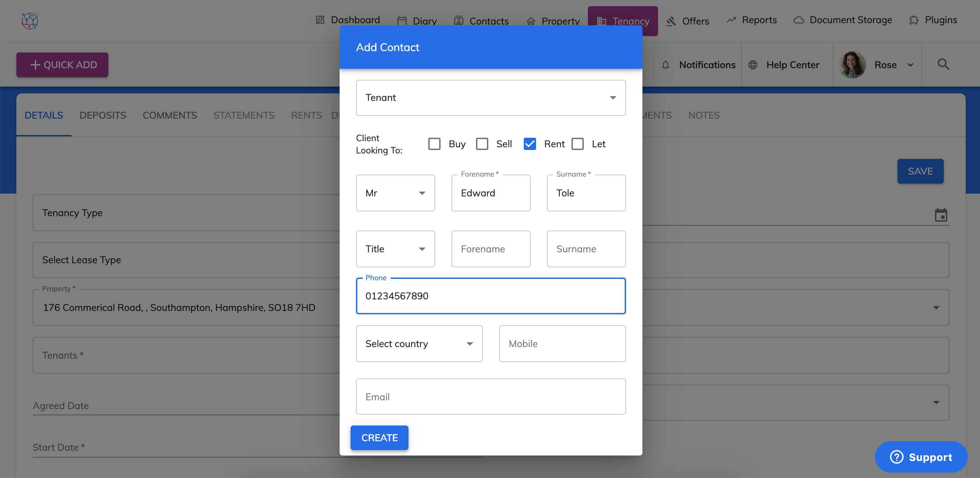
Task: Open the Tenant contact type dropdown
Action: [x=490, y=98]
